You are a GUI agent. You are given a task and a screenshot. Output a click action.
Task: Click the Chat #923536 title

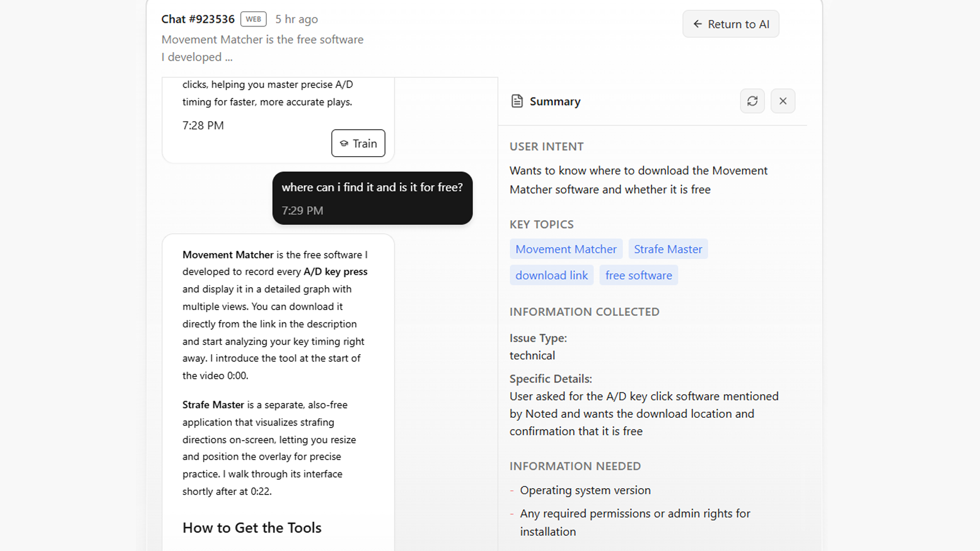(x=198, y=19)
